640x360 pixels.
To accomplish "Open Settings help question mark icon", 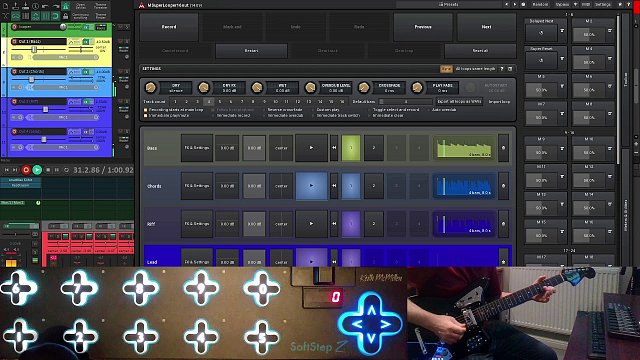I will (502, 69).
